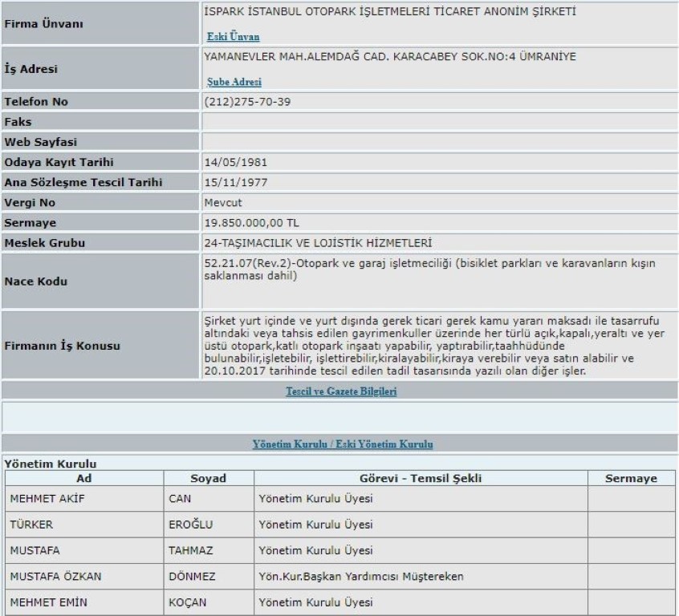Click the Firmanın İş Konusu description text
Viewport: 679px width, 616px height.
(x=433, y=346)
